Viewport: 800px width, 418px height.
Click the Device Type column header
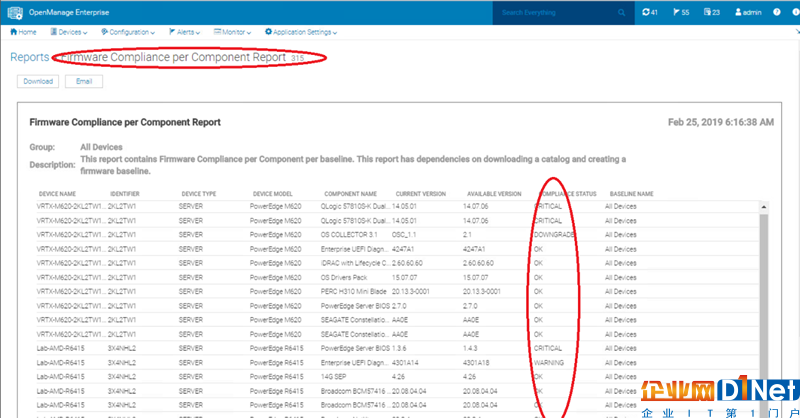click(x=198, y=194)
